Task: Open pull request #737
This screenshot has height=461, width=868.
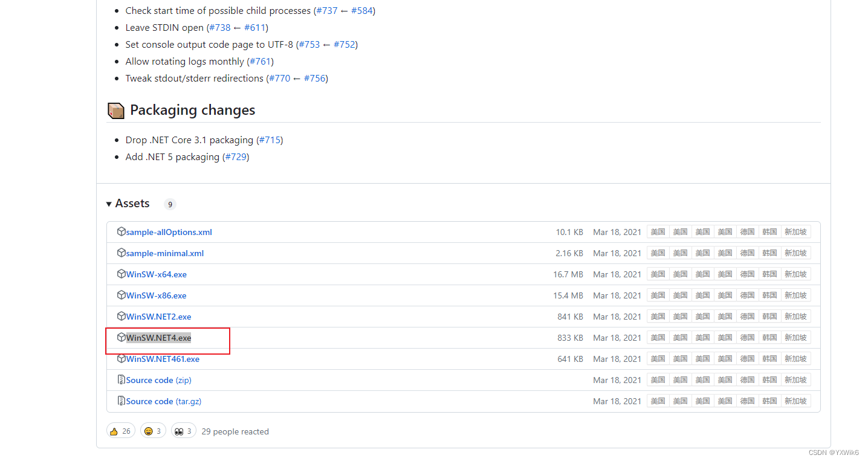Action: click(327, 11)
